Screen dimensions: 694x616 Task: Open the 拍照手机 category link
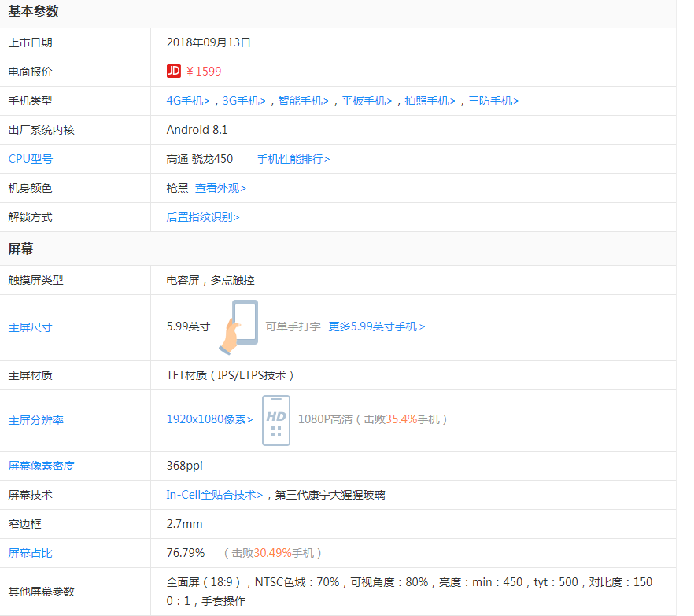coord(433,101)
